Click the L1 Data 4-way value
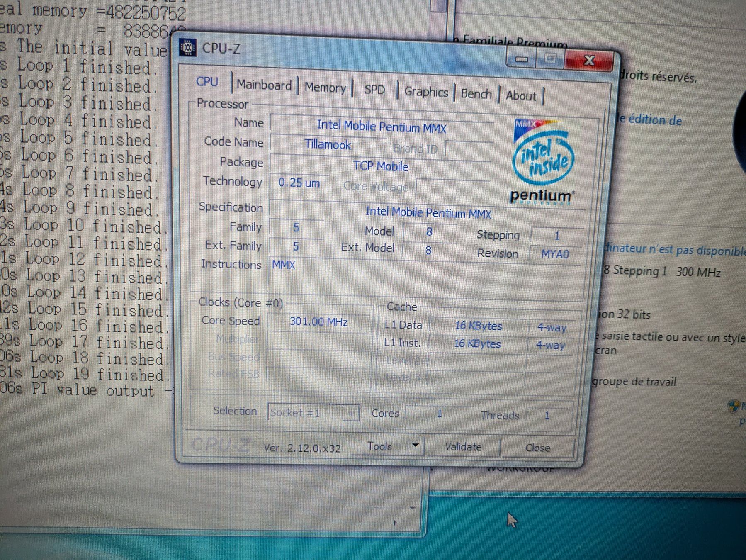Image resolution: width=746 pixels, height=560 pixels. tap(552, 328)
